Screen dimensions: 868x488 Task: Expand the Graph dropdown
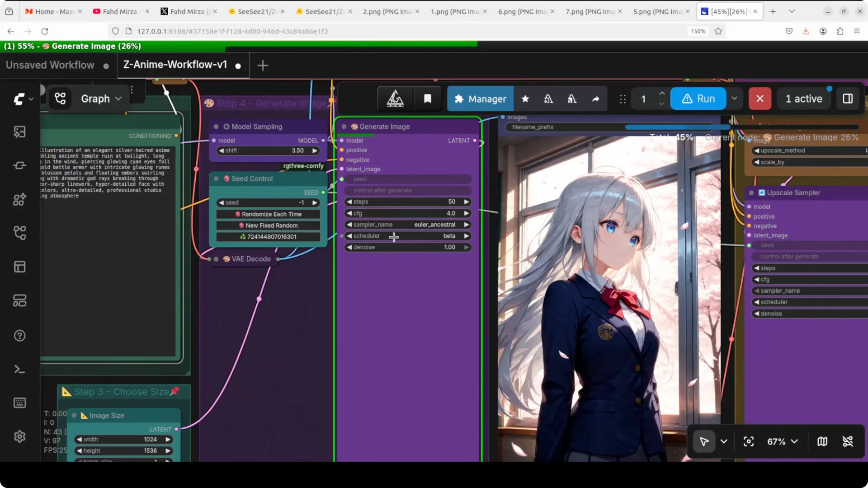pos(101,99)
